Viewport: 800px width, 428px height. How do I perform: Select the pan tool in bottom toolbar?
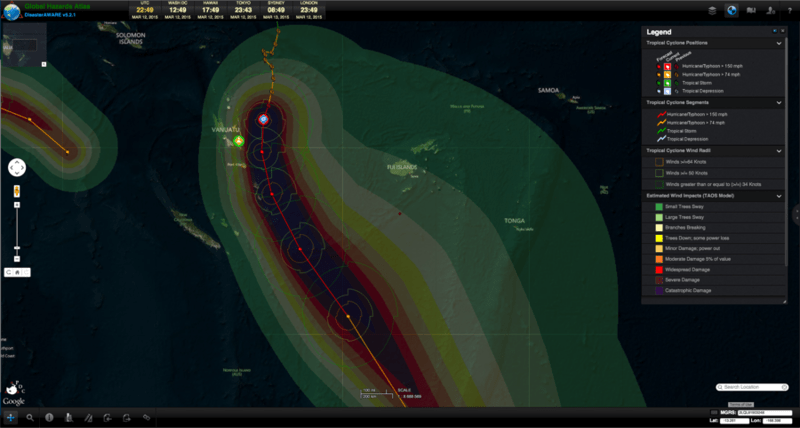(11, 417)
